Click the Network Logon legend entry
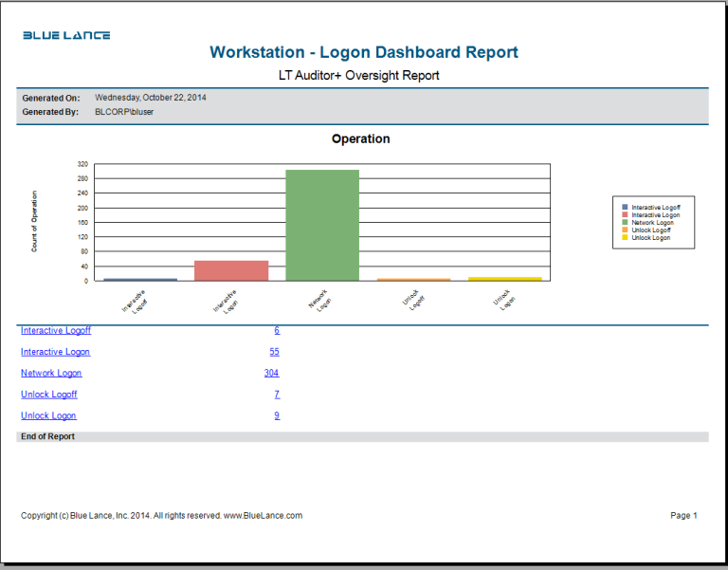This screenshot has height=570, width=728. 652,222
